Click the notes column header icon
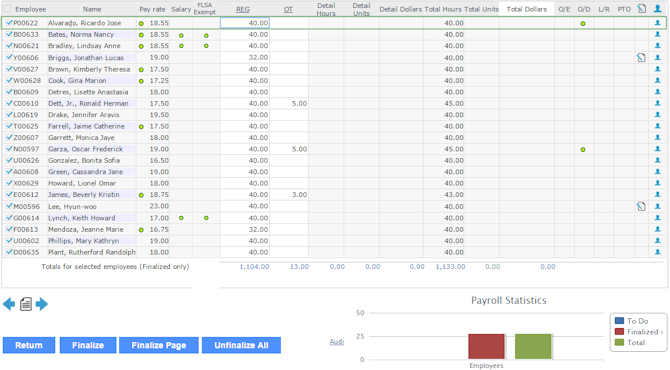670x370 pixels. 641,9
